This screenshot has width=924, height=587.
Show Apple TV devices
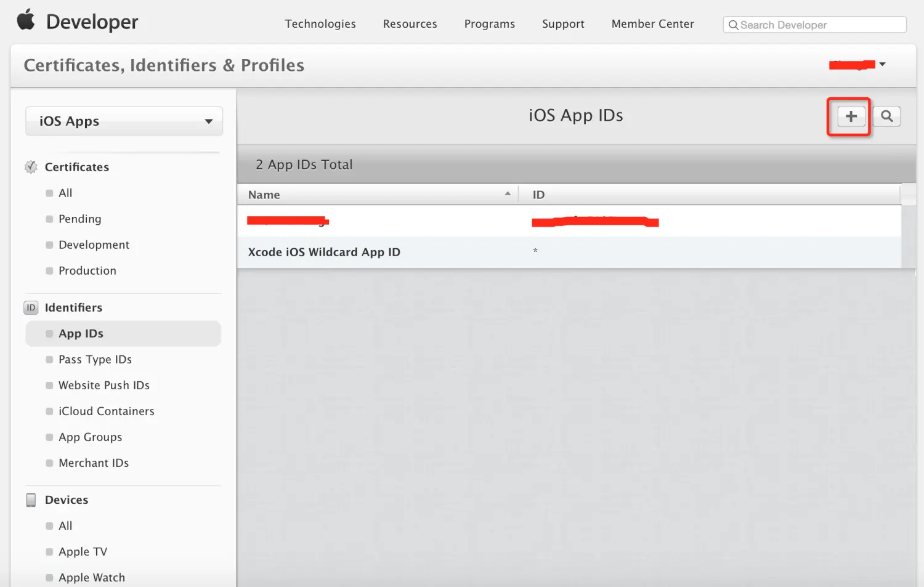tap(83, 551)
